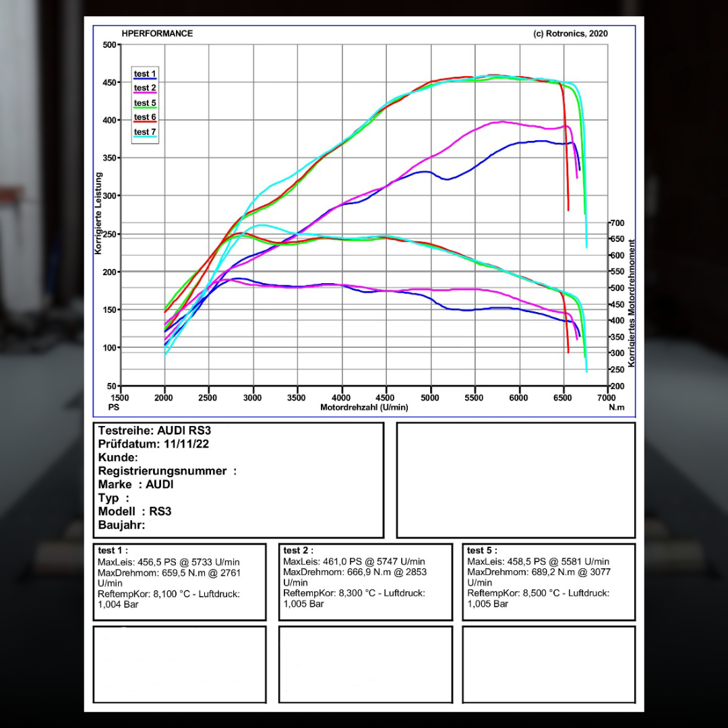Click the test 2 legend entry
The image size is (728, 728).
[145, 88]
